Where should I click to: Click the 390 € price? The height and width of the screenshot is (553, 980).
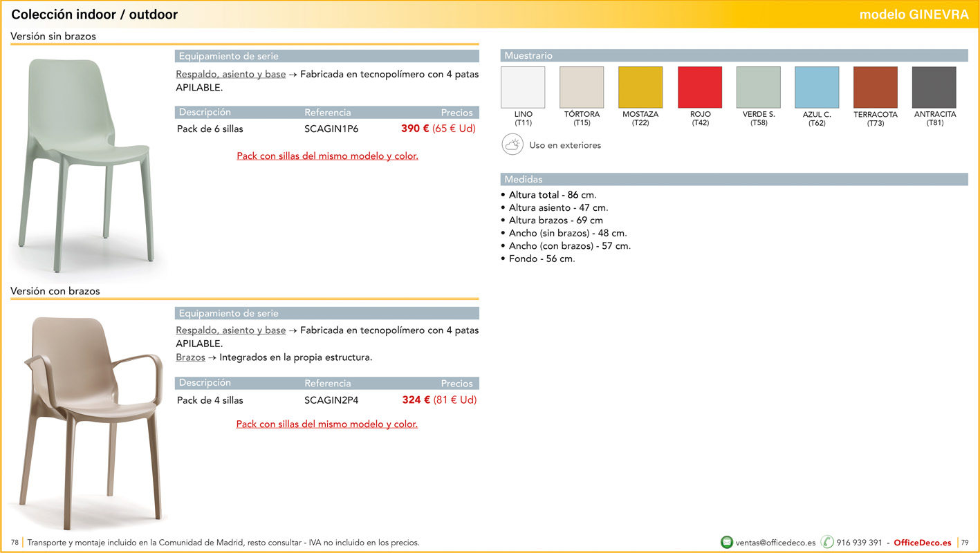[x=415, y=129]
